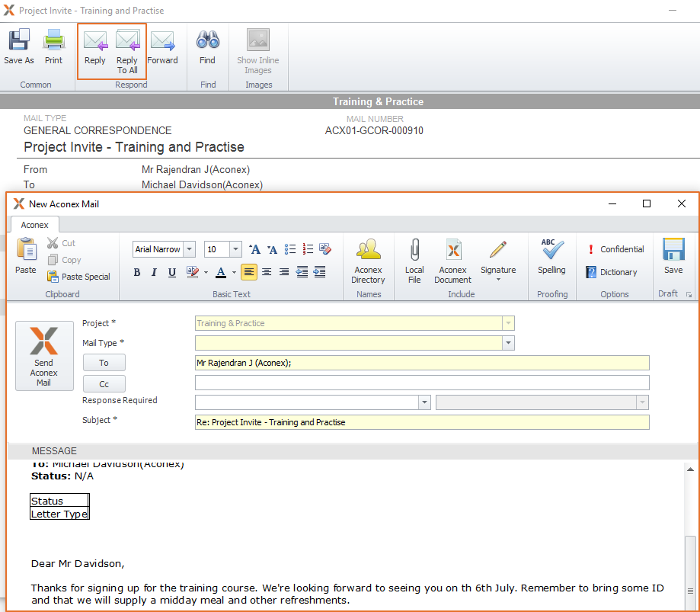Image resolution: width=700 pixels, height=612 pixels.
Task: Select the Aconex ribbon tab
Action: coord(35,225)
